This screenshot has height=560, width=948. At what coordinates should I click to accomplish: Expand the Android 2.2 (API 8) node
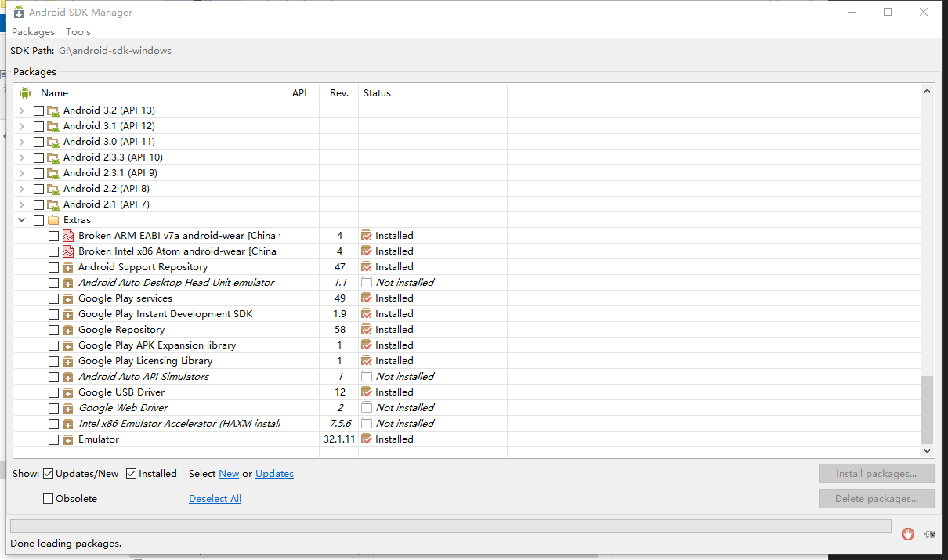[x=22, y=189]
